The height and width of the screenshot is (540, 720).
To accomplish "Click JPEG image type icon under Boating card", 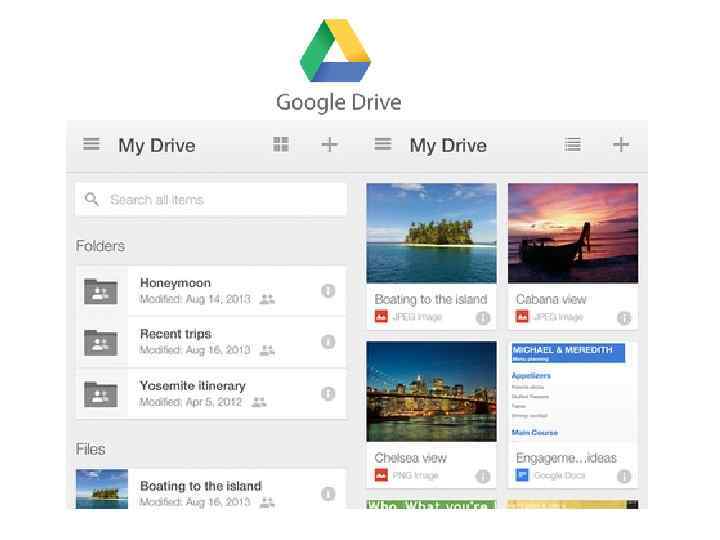I will click(x=381, y=317).
